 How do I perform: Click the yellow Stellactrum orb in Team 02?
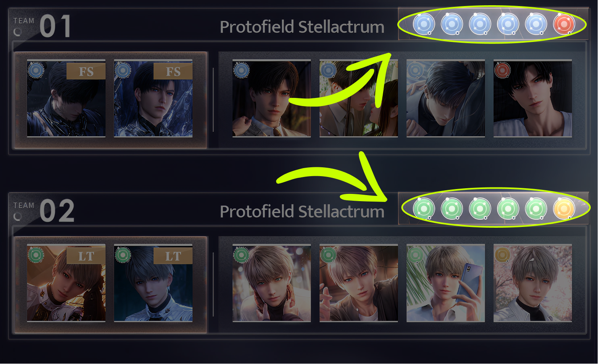pyautogui.click(x=564, y=208)
